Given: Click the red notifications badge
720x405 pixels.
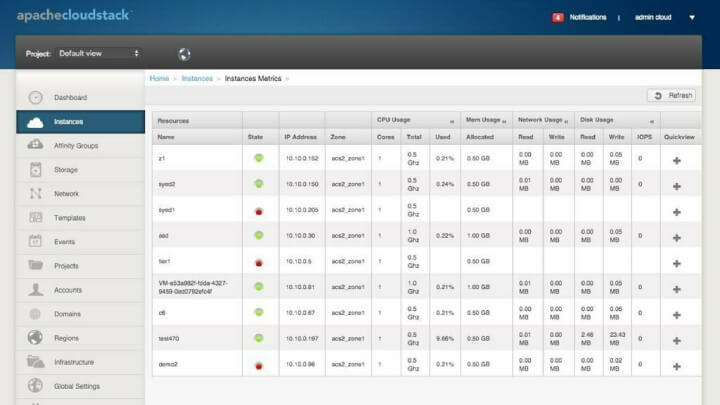Looking at the screenshot, I should pyautogui.click(x=557, y=17).
